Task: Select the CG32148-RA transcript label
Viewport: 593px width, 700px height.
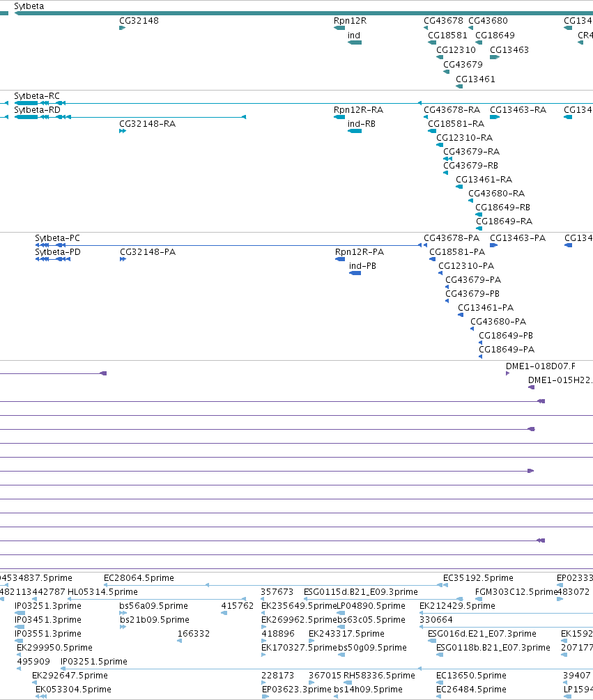Action: click(147, 124)
